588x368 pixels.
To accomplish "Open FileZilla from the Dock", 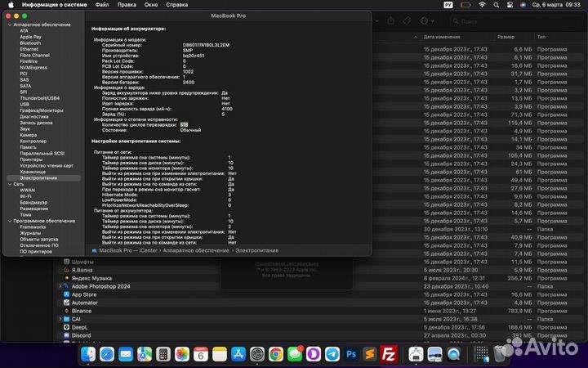I will [389, 354].
